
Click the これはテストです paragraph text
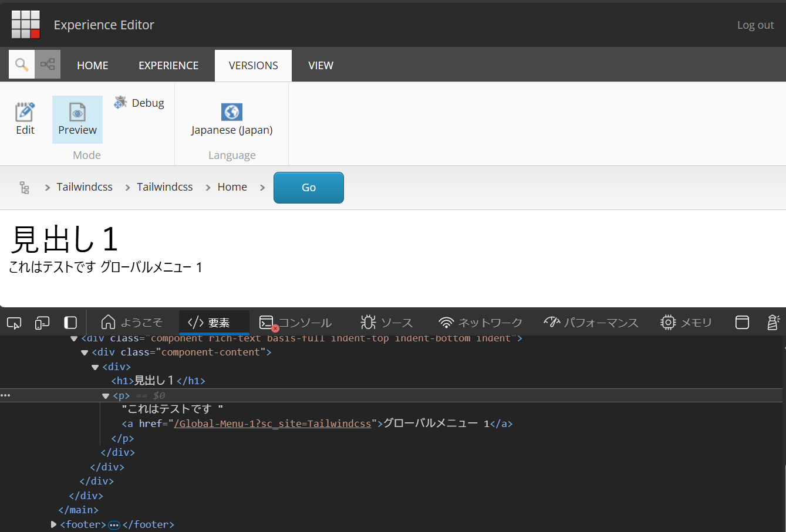53,267
